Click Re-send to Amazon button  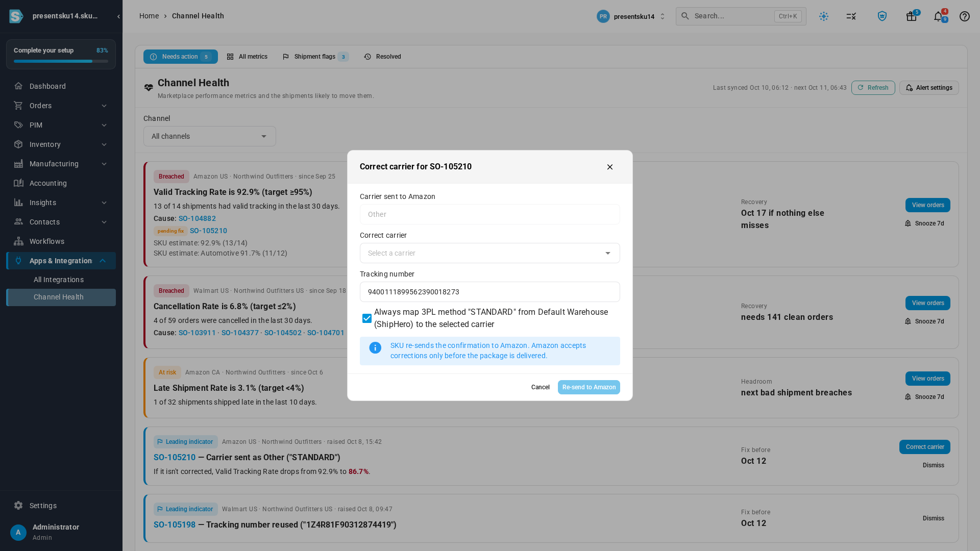589,387
